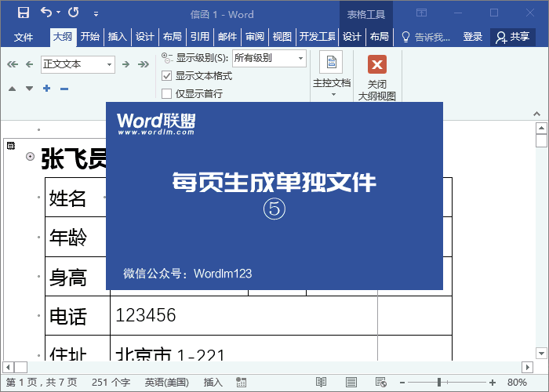Switch to Print Layout view icon

pyautogui.click(x=351, y=383)
